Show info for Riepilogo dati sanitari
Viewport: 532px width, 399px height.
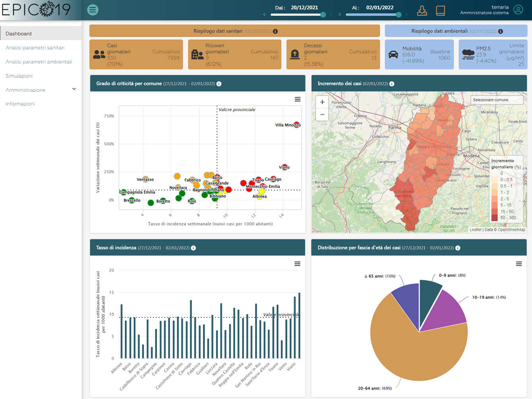click(275, 31)
